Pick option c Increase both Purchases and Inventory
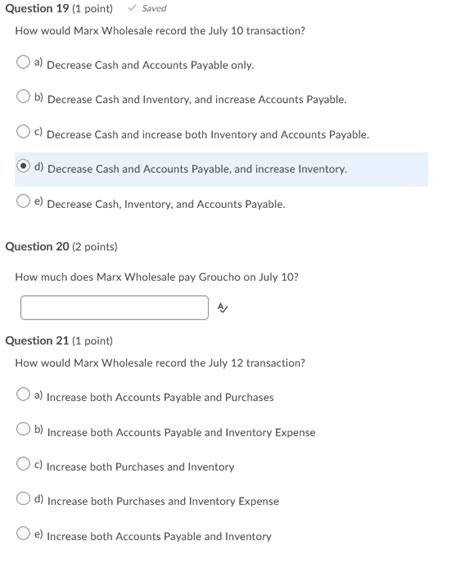The height and width of the screenshot is (572, 474). coord(23,464)
